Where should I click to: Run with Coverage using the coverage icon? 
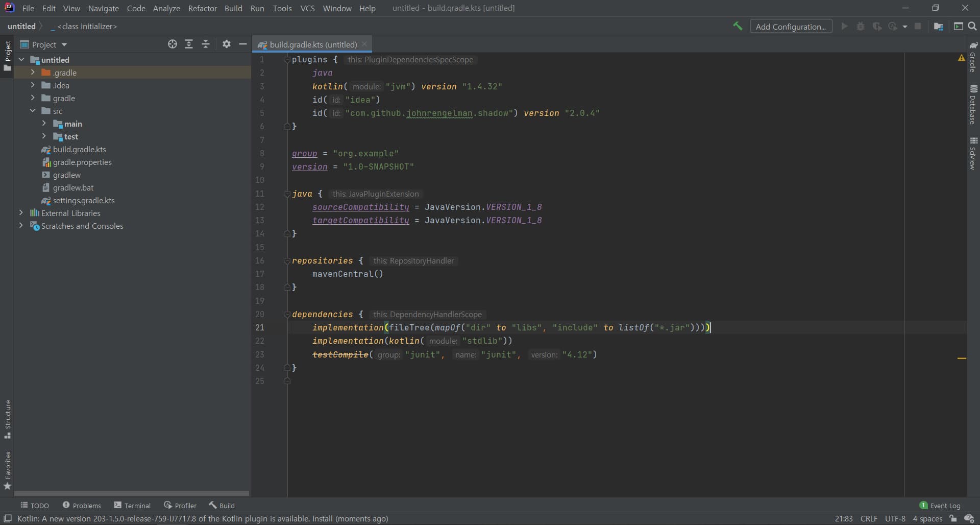877,26
